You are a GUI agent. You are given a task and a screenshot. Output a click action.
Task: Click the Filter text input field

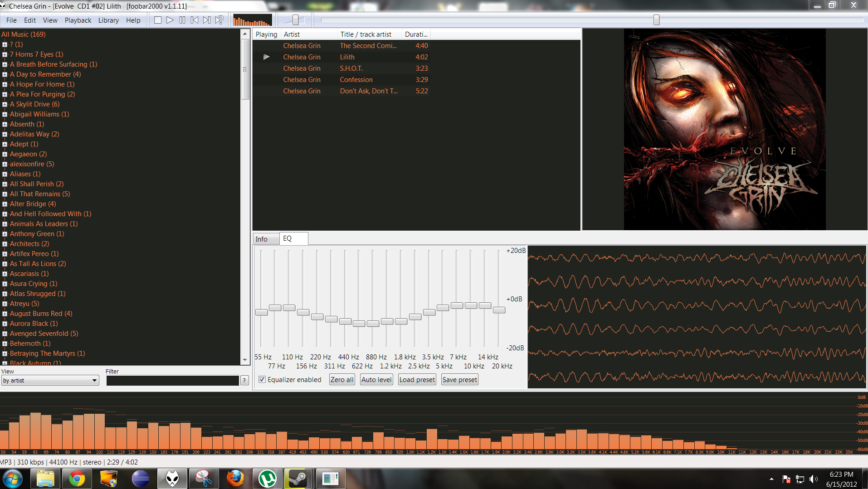tap(172, 381)
